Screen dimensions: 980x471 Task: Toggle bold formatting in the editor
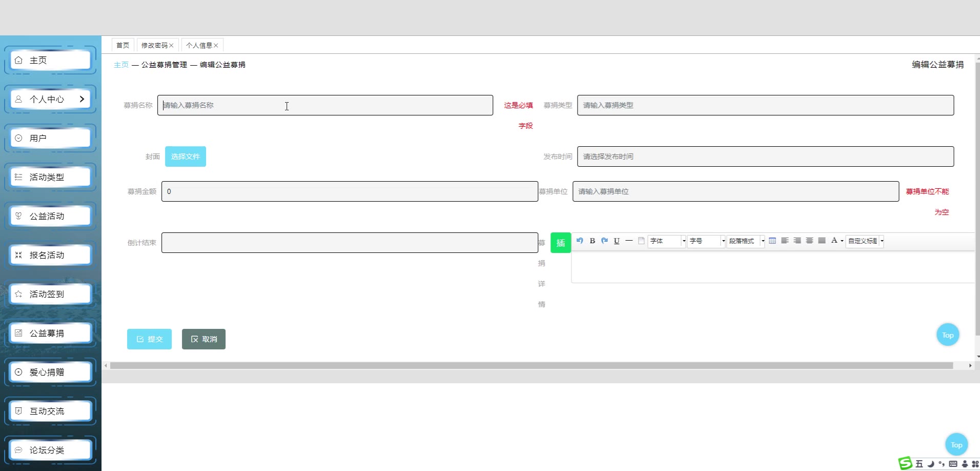[x=592, y=241]
